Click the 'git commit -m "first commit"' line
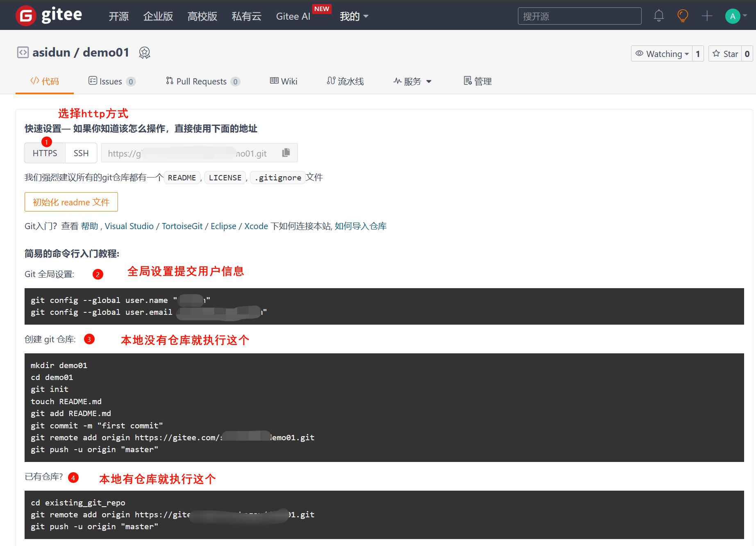 [97, 425]
